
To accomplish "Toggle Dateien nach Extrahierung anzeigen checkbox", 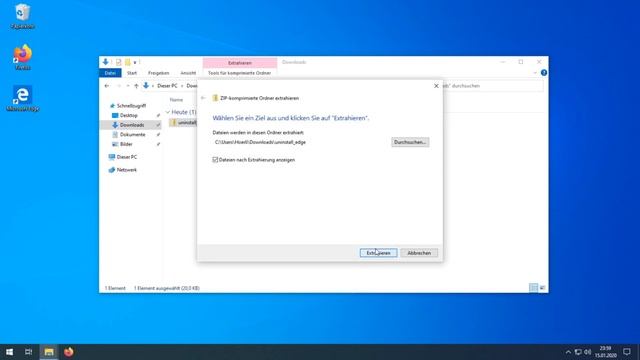I will click(215, 160).
